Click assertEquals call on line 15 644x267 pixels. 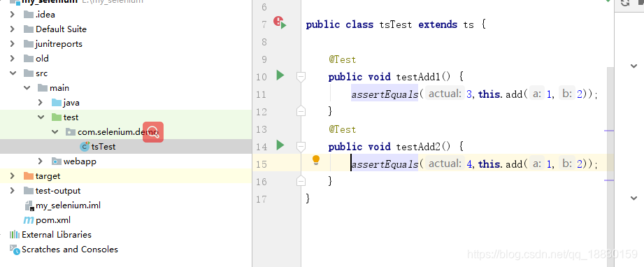click(385, 164)
